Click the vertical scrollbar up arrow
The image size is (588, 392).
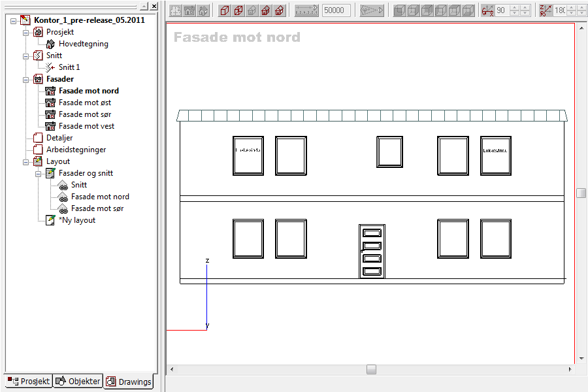pos(581,28)
